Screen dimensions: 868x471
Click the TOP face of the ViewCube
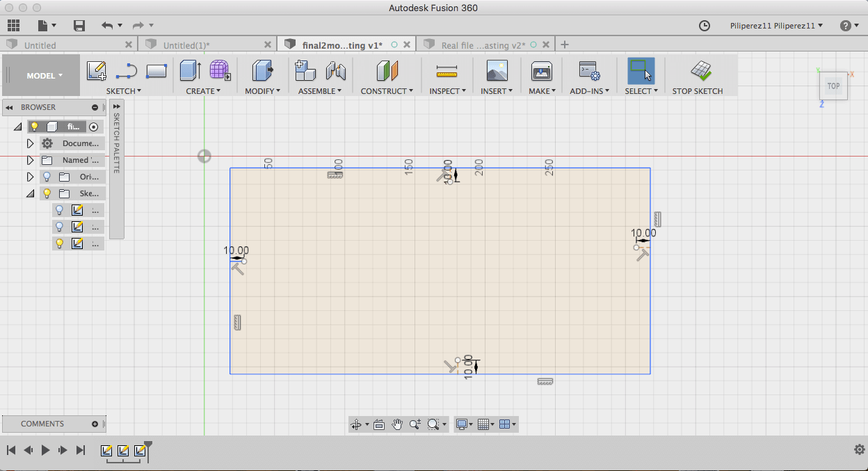click(x=833, y=86)
